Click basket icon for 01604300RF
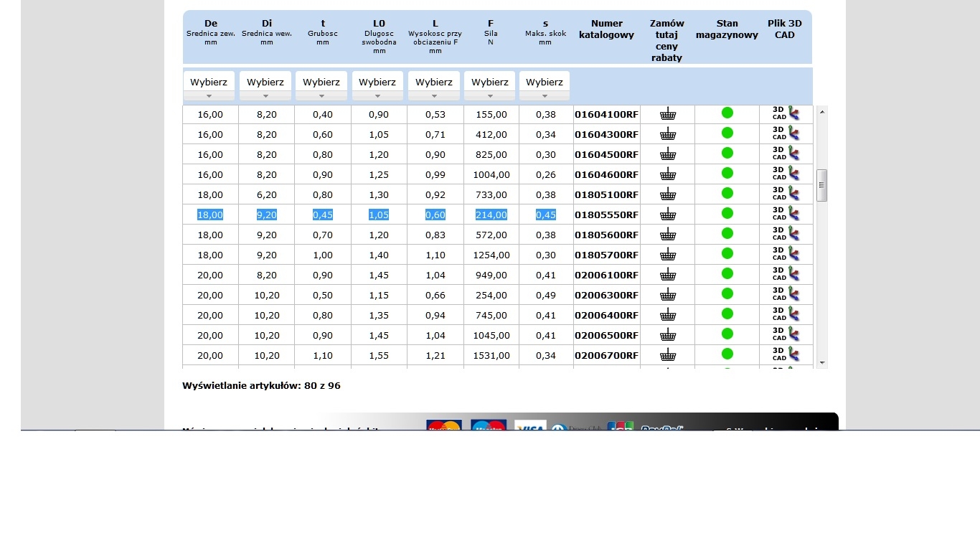980x551 pixels. (x=668, y=134)
